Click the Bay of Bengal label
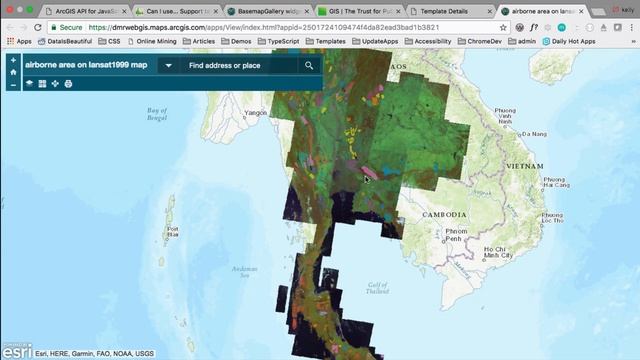The image size is (640, 360). (157, 114)
